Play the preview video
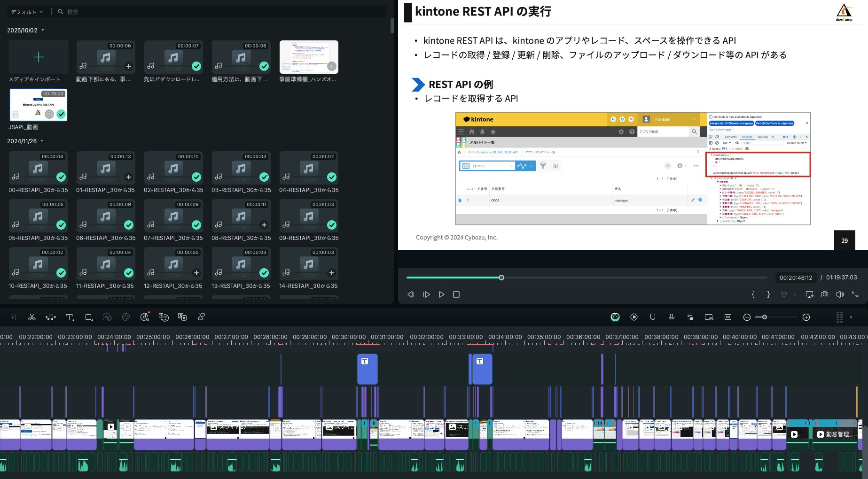 pos(441,294)
